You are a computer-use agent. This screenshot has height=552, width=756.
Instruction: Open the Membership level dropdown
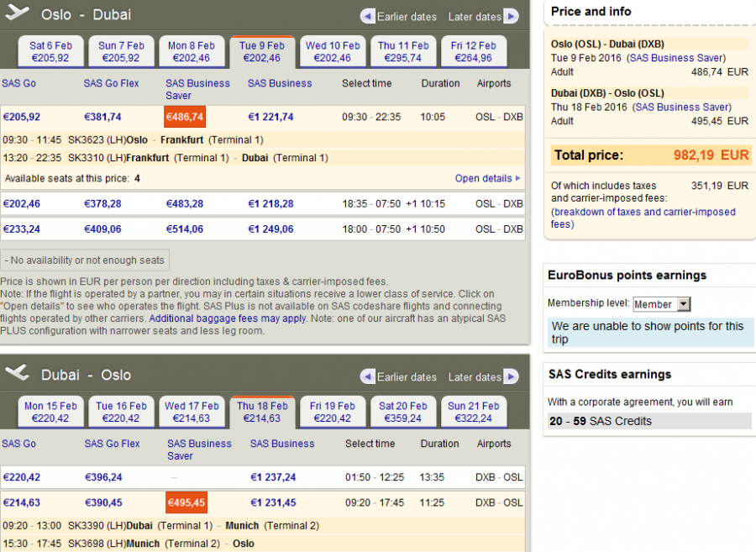[661, 304]
